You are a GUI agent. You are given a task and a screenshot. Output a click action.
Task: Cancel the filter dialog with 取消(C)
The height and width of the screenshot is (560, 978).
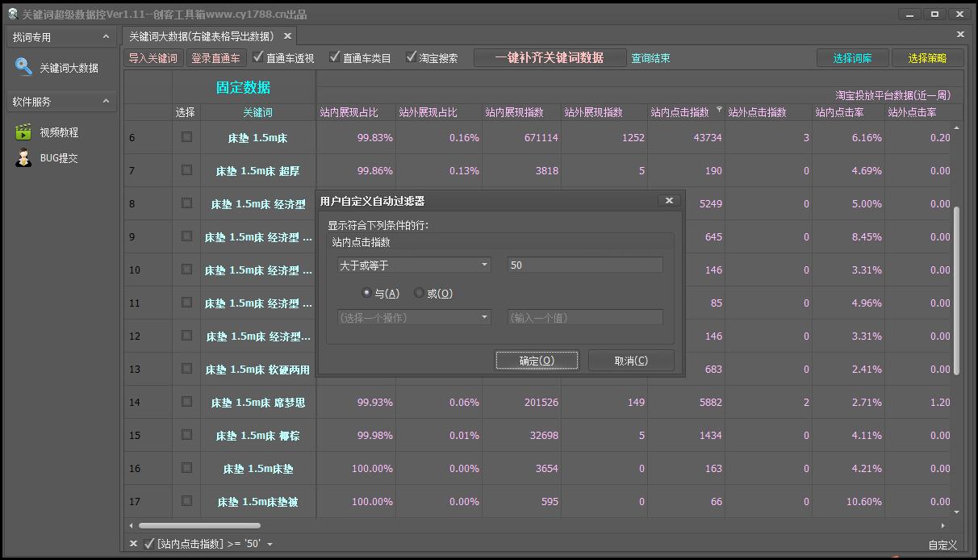pos(631,361)
